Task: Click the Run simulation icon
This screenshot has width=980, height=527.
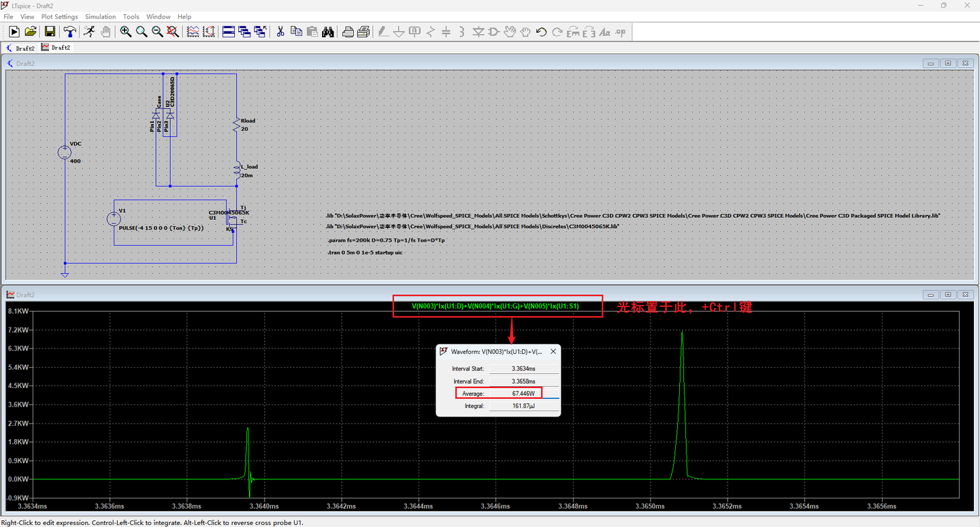Action: (x=14, y=31)
